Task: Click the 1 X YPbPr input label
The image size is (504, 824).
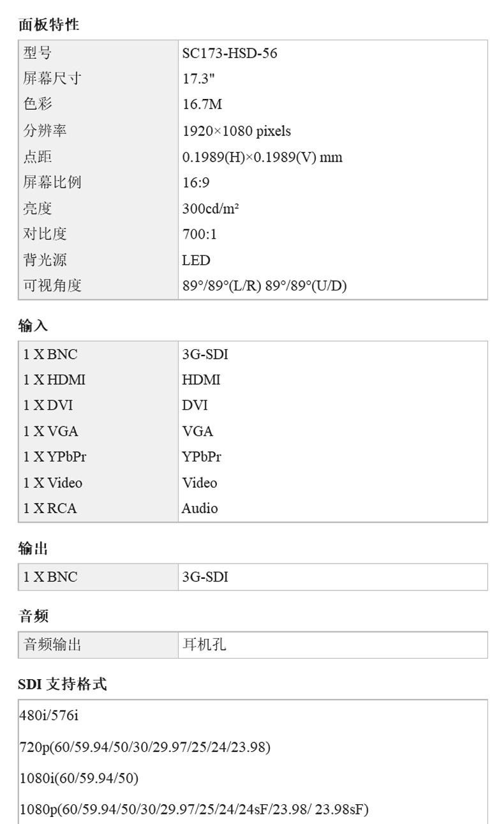Action: coord(55,457)
